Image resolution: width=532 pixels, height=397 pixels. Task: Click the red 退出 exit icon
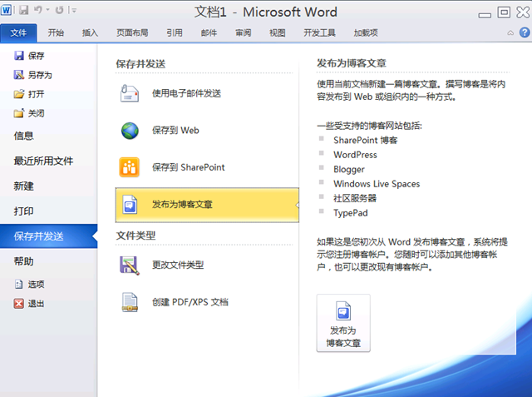[19, 303]
